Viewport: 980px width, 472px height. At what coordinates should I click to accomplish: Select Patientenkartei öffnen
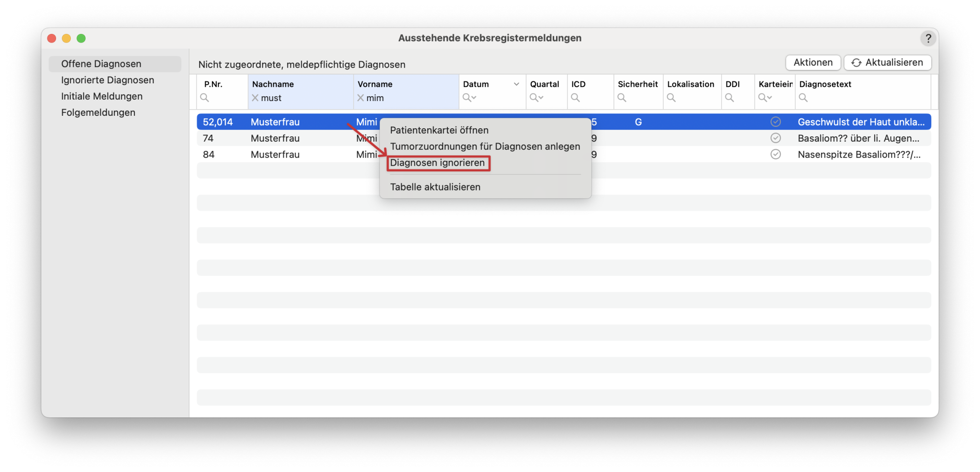point(439,130)
